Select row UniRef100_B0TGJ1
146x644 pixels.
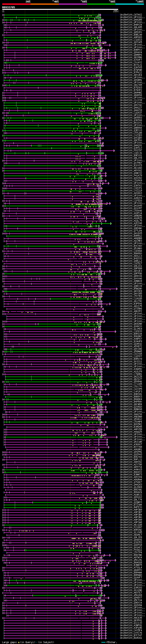pyautogui.click(x=131, y=65)
